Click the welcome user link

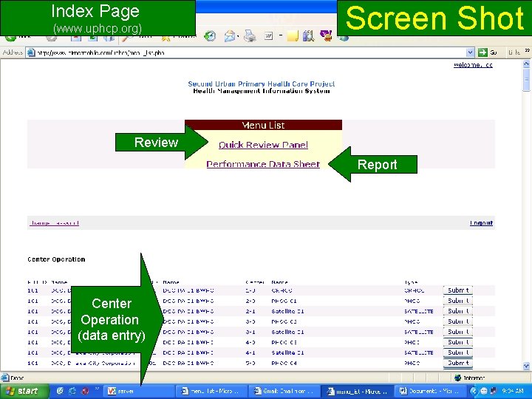coord(473,65)
